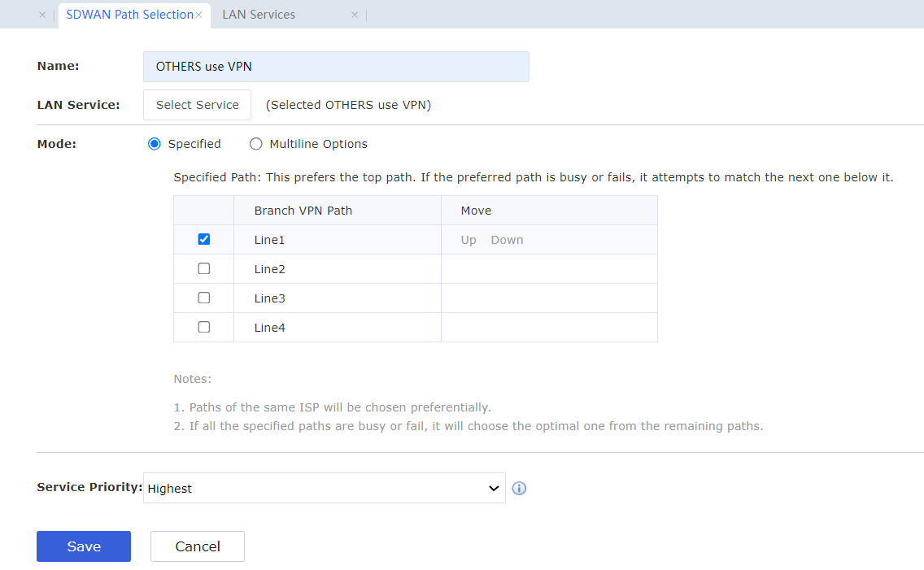Tick the Line4 path checkbox
This screenshot has height=570, width=924.
pyautogui.click(x=204, y=328)
